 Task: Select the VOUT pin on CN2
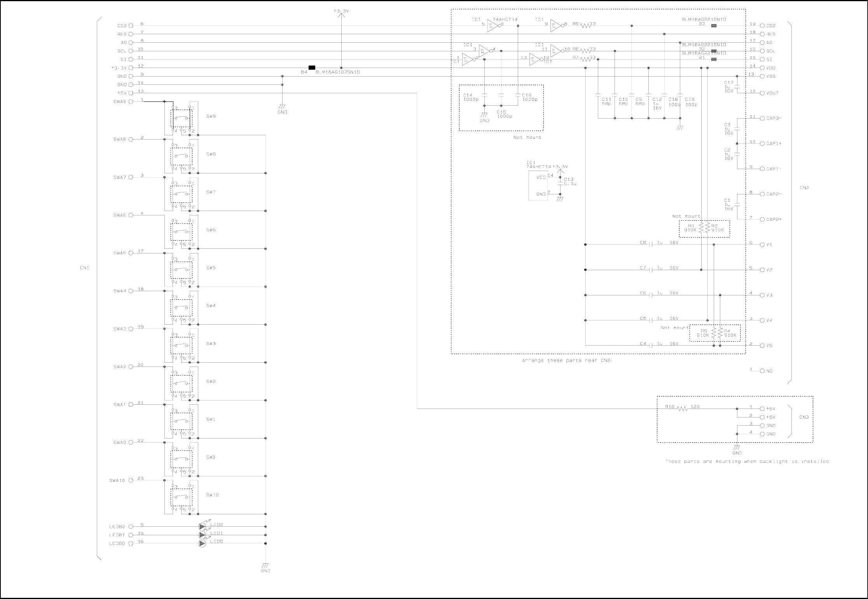pyautogui.click(x=762, y=93)
